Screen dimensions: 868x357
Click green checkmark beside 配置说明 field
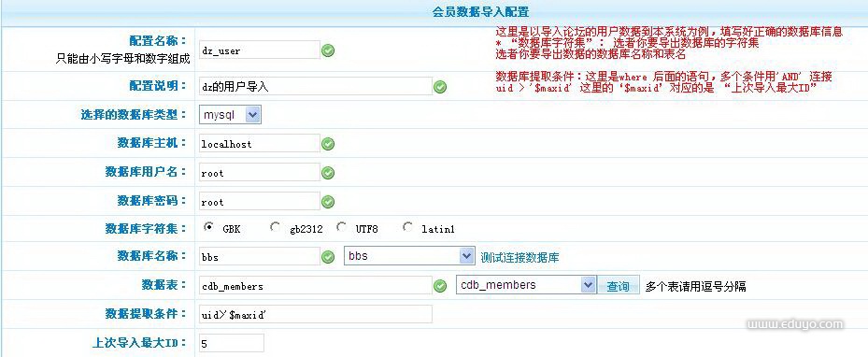[x=440, y=87]
